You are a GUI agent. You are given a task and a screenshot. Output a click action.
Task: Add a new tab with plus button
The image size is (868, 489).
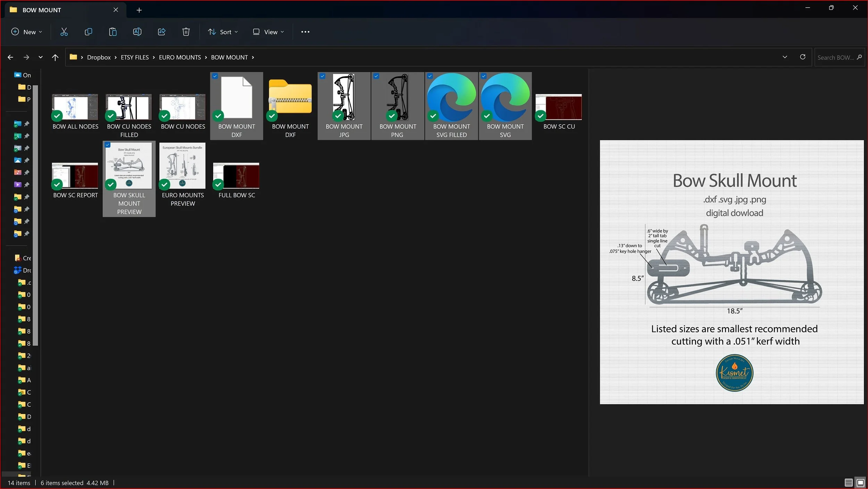pos(139,10)
